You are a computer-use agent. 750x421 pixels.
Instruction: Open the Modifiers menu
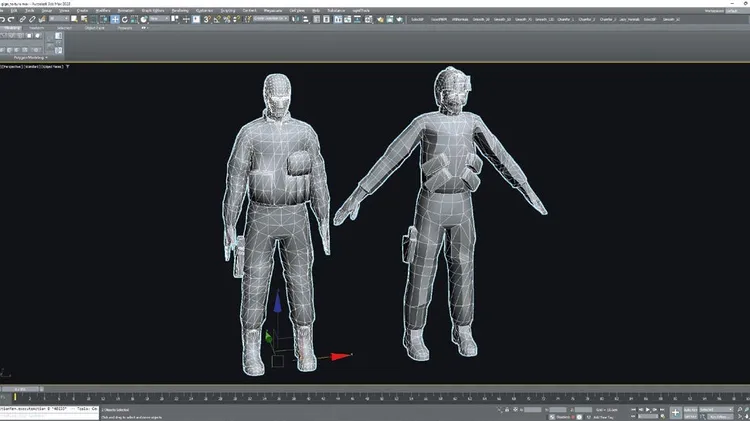click(103, 10)
